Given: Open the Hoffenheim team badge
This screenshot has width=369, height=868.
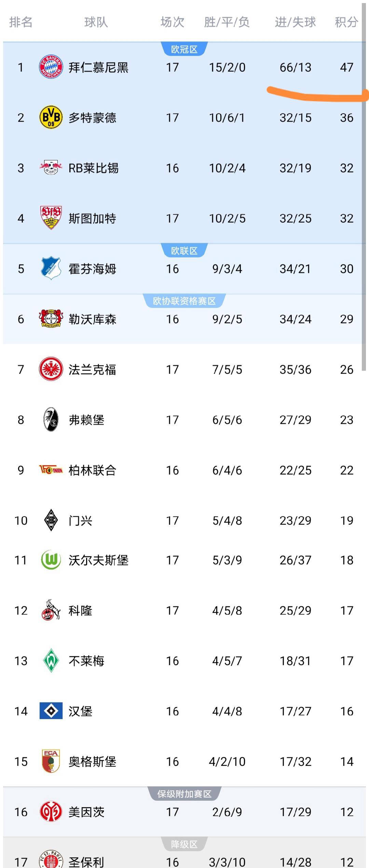Looking at the screenshot, I should point(51,268).
